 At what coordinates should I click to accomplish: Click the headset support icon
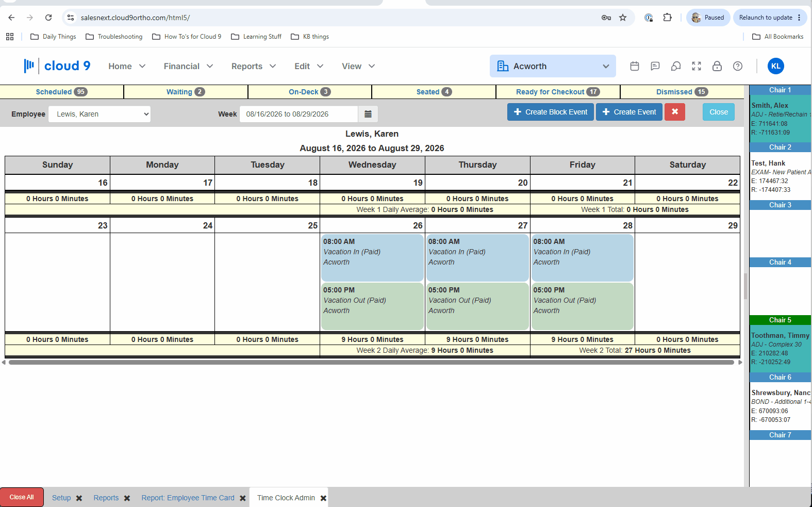676,66
